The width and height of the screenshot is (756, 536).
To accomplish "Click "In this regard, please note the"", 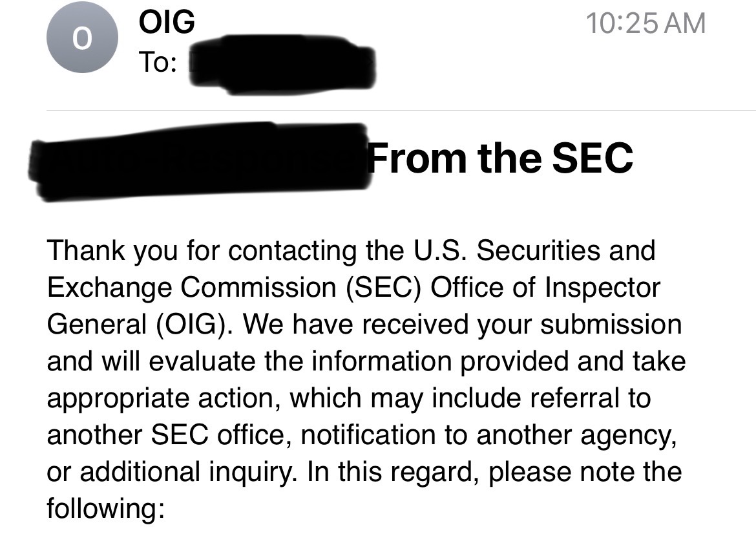I will [494, 473].
